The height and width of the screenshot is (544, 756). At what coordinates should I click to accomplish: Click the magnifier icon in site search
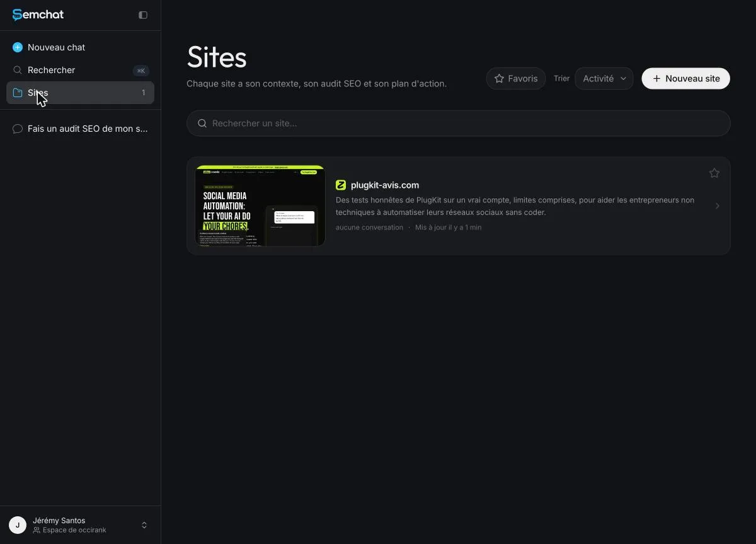click(202, 124)
